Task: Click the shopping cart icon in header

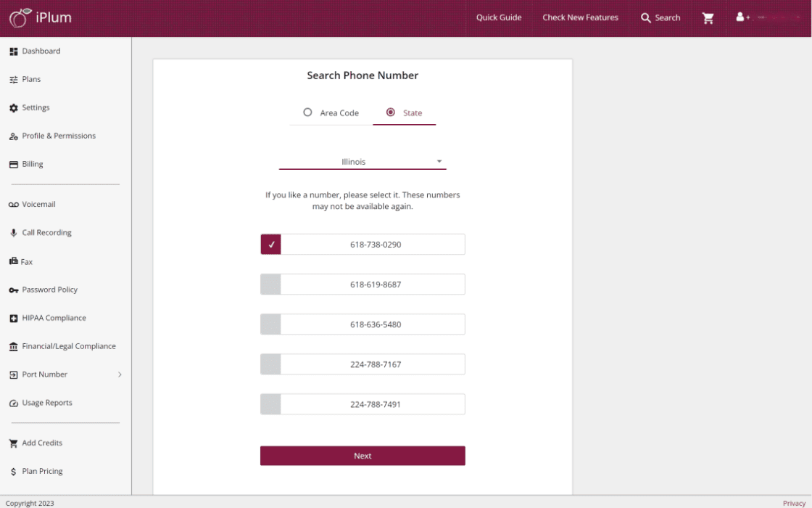Action: pos(708,18)
